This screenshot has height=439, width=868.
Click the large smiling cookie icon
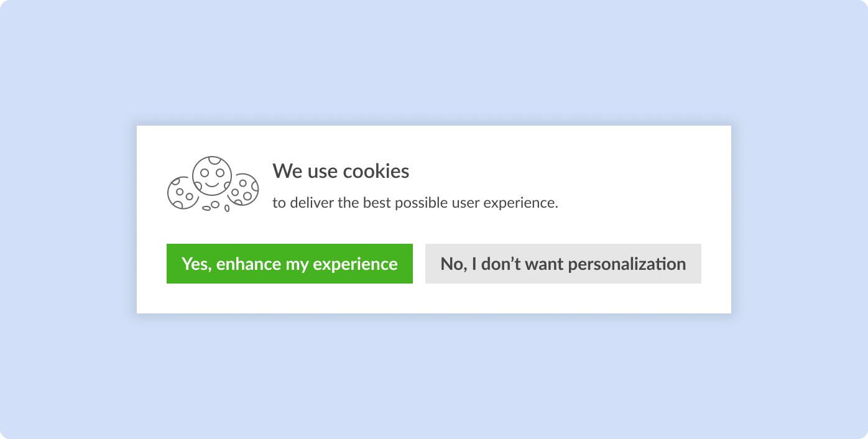(x=211, y=175)
